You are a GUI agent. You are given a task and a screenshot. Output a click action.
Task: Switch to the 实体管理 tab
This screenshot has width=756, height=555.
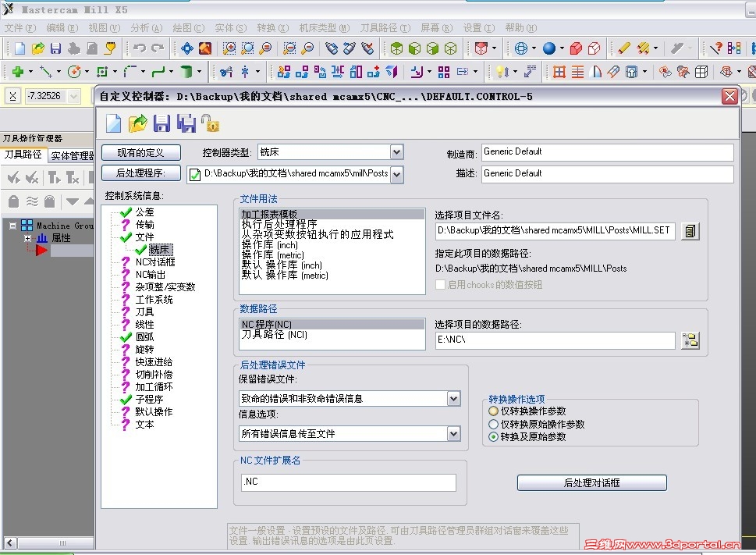point(72,155)
